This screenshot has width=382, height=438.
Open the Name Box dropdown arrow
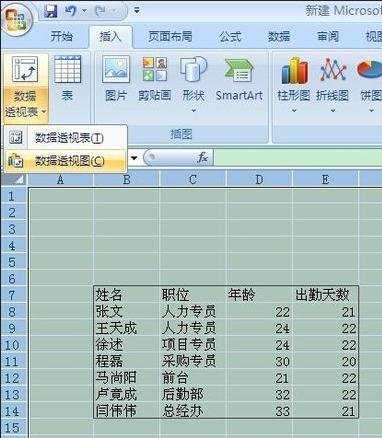click(134, 158)
